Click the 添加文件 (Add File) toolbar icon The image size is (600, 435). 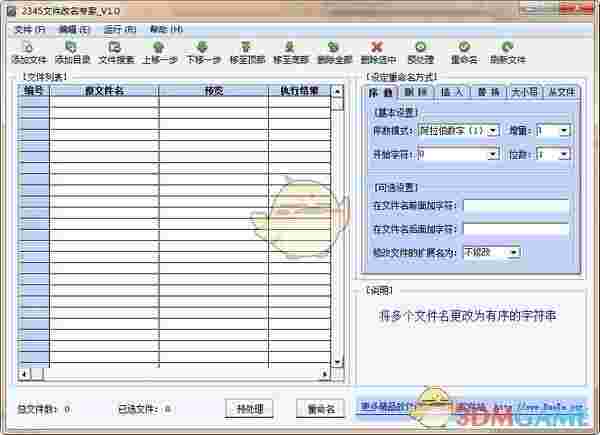(x=29, y=52)
